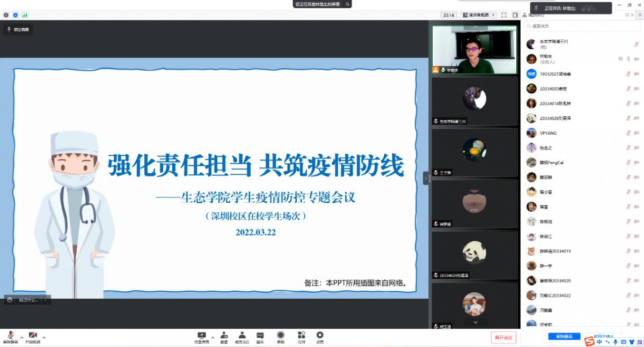Open the invite participants icon
644x347 pixels.
point(224,337)
